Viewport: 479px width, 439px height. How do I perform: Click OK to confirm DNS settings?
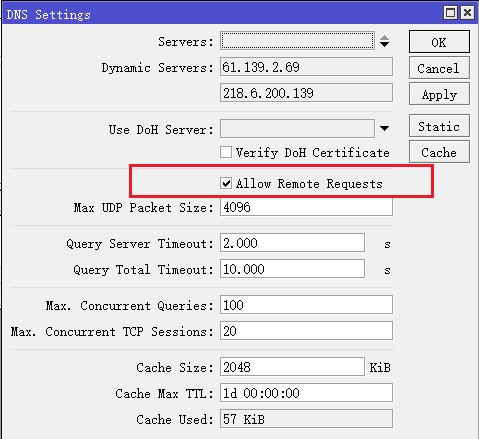click(439, 42)
